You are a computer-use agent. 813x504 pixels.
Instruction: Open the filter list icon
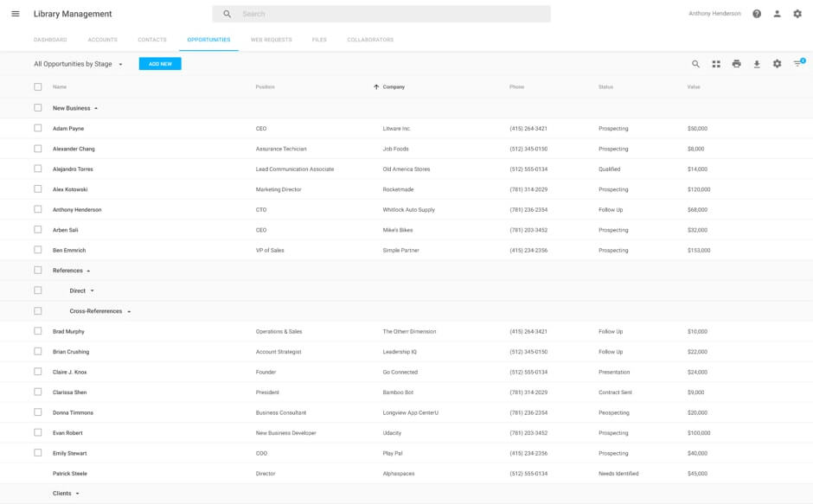[x=797, y=64]
